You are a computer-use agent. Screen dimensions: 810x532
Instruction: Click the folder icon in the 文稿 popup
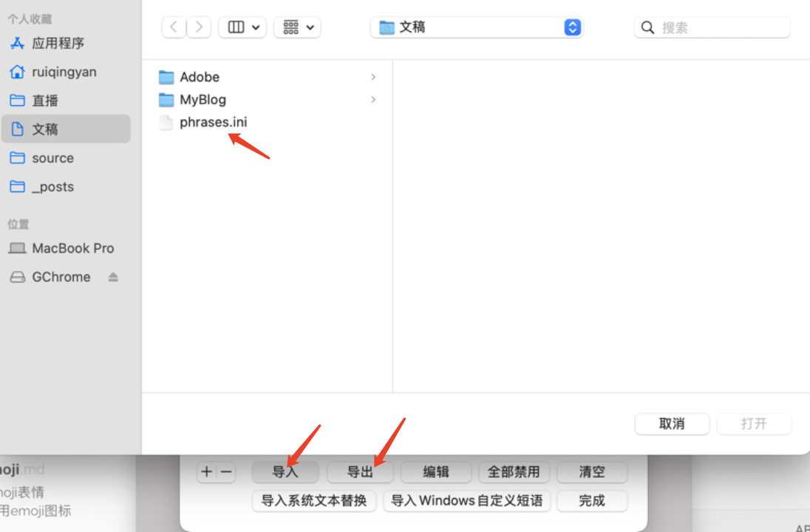pyautogui.click(x=387, y=27)
